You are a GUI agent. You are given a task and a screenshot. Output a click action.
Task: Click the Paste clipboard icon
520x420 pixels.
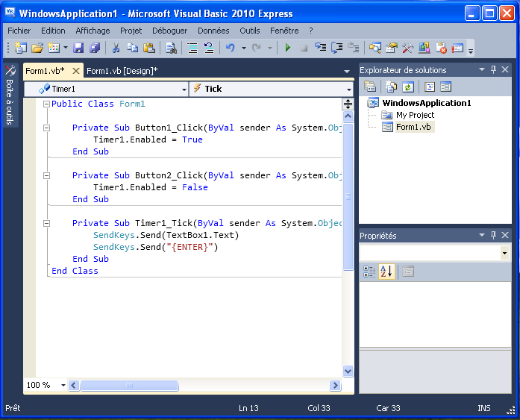tap(149, 48)
